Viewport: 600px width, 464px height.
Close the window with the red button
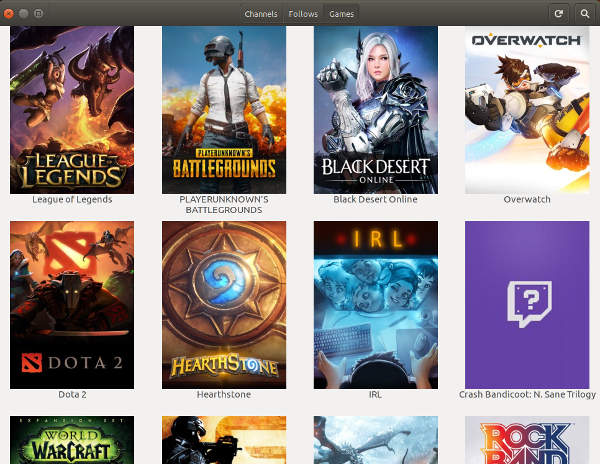pos(8,14)
